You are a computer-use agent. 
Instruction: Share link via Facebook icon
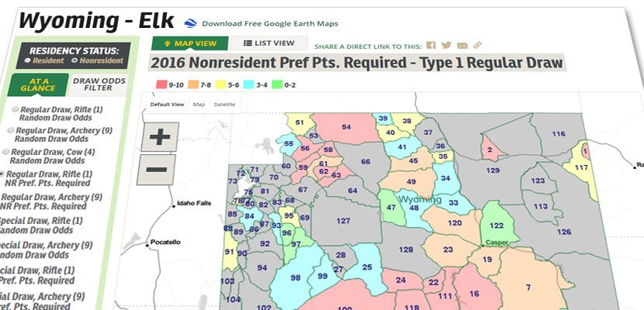(431, 45)
